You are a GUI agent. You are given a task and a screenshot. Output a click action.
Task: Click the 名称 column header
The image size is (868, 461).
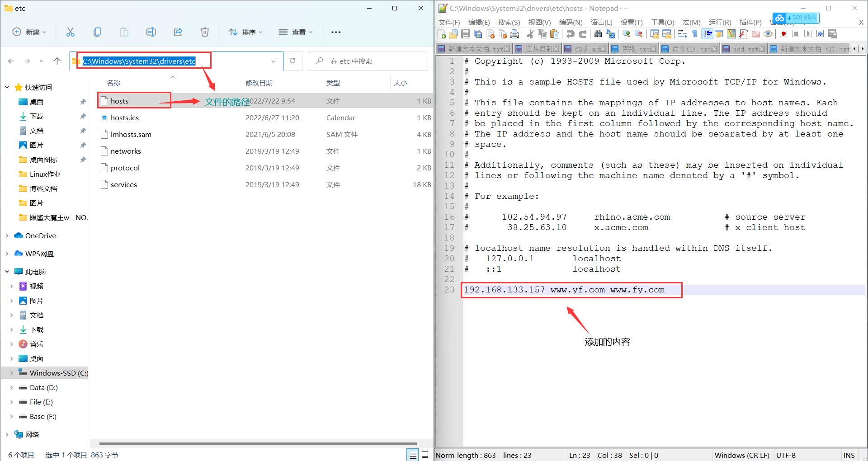113,83
